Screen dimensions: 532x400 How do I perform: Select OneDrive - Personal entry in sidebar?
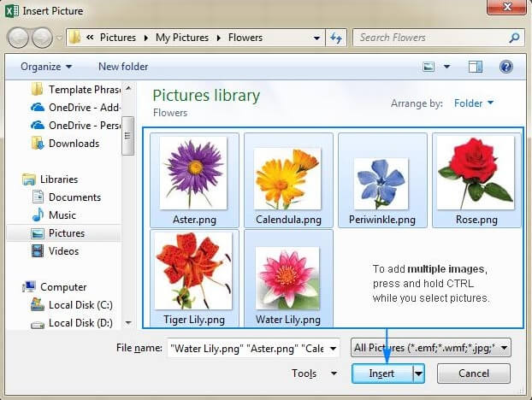point(75,126)
